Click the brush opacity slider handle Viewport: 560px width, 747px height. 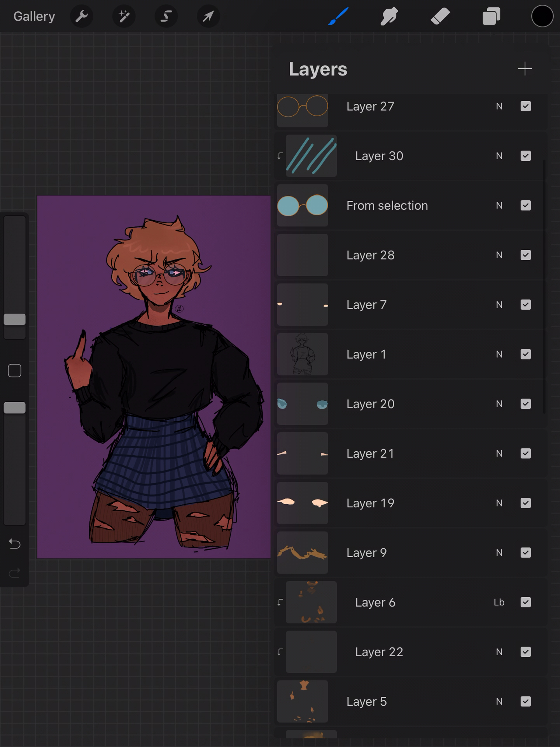[x=15, y=408]
